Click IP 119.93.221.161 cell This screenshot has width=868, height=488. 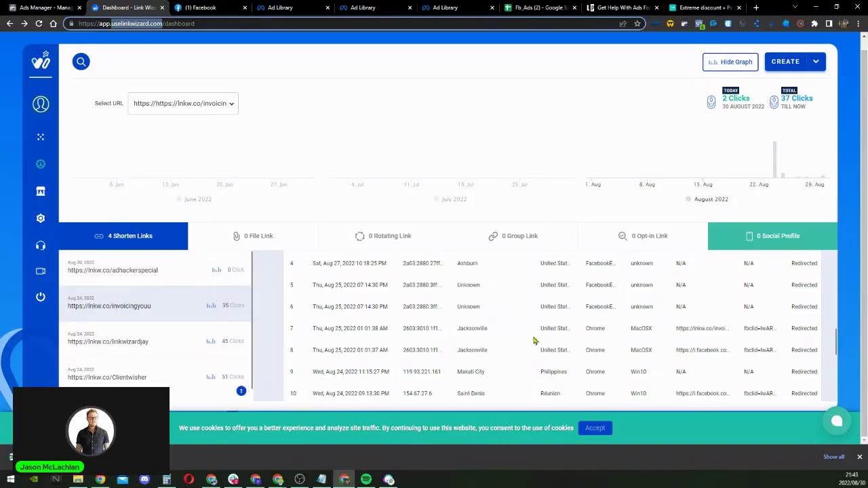[422, 371]
